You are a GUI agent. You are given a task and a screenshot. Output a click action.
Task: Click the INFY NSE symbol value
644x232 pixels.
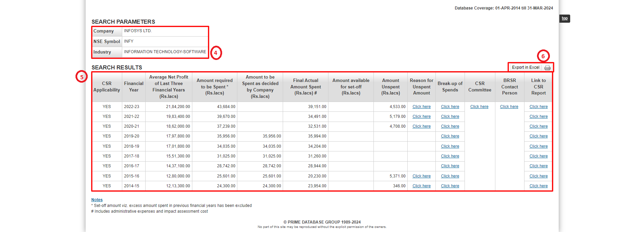(x=129, y=41)
